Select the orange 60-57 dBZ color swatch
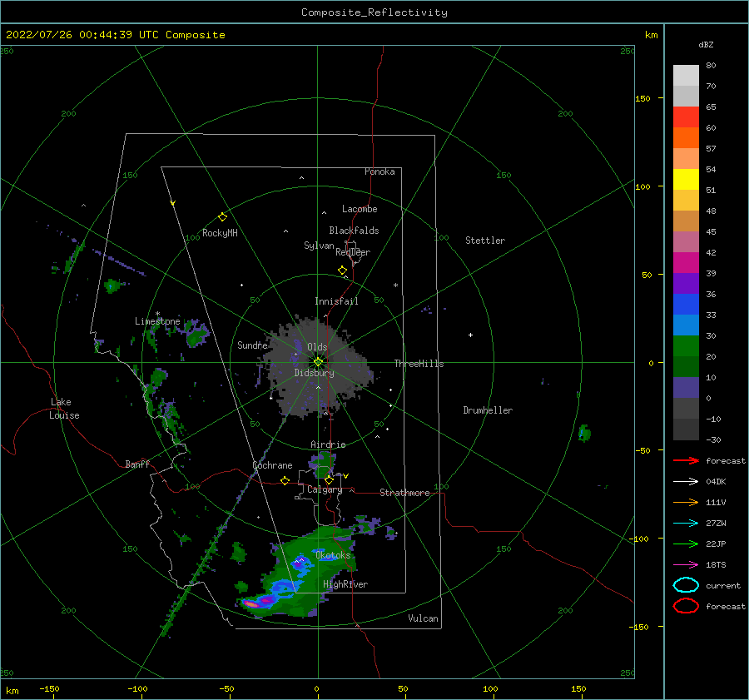 point(686,138)
